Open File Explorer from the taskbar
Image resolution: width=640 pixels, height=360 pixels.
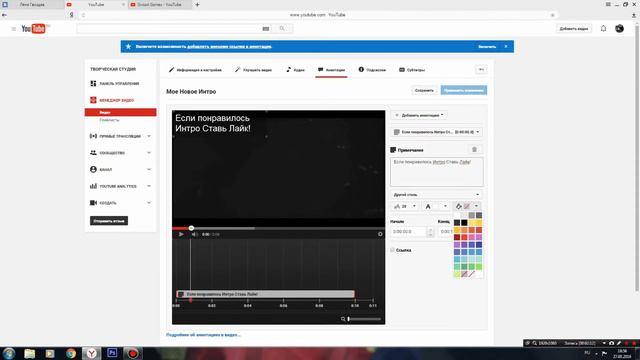(29, 353)
